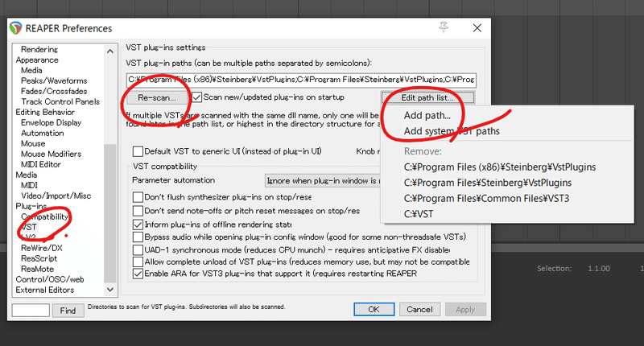Toggle Scan new/updated plug-ins on startup
This screenshot has width=644, height=346.
coord(197,97)
